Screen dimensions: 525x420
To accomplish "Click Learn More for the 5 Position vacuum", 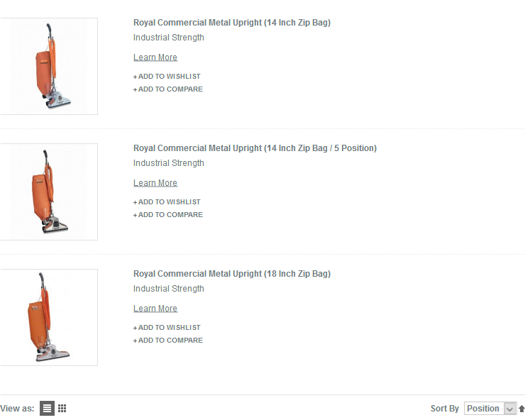I will pos(155,183).
